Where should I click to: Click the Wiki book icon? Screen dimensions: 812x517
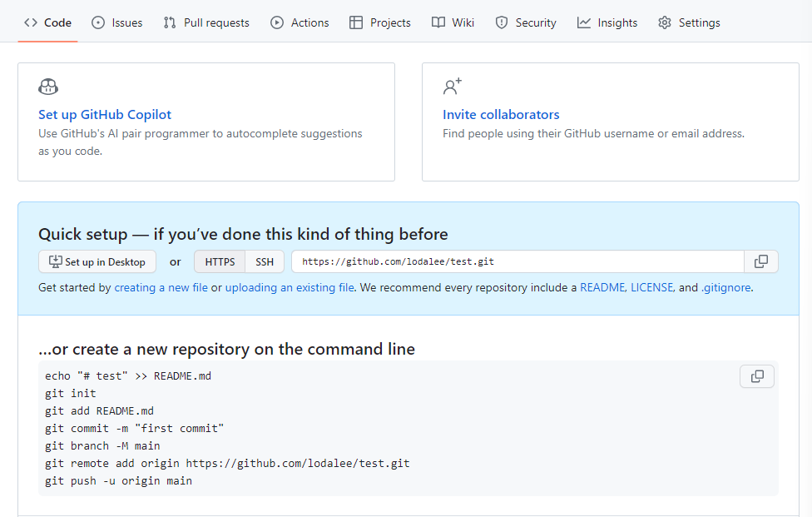[x=438, y=22]
